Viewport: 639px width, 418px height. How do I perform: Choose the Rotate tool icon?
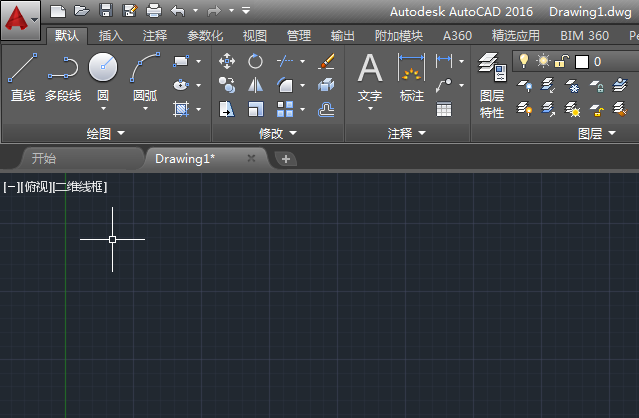coord(255,62)
